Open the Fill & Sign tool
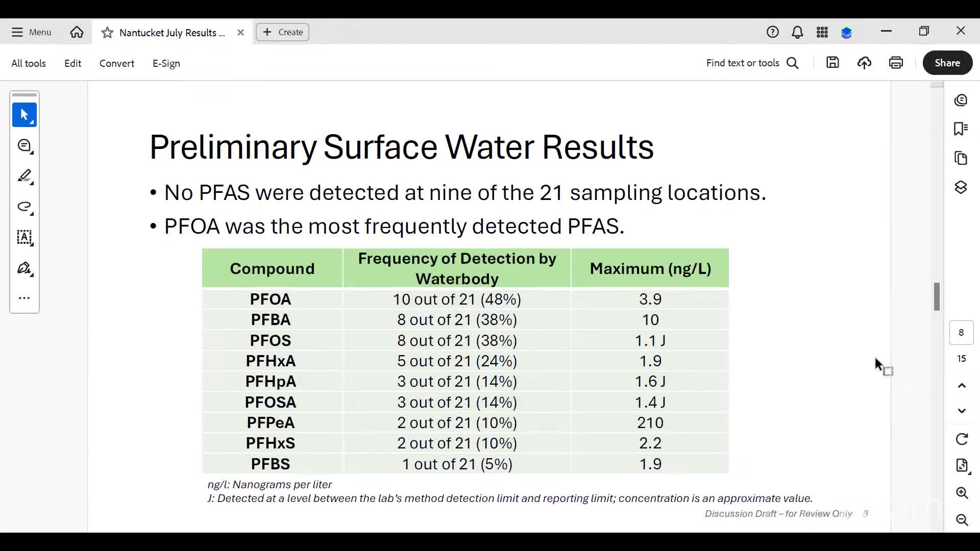Image resolution: width=980 pixels, height=551 pixels. pyautogui.click(x=24, y=268)
